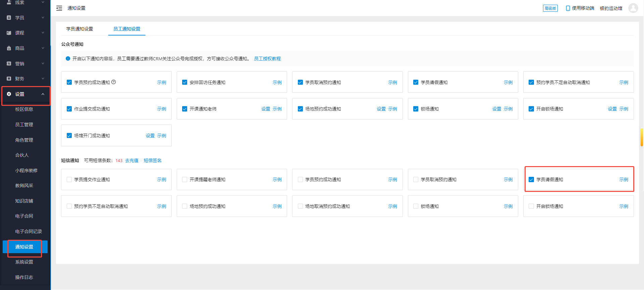Click the 营销 sidebar icon
The height and width of the screenshot is (290, 644).
(x=9, y=63)
